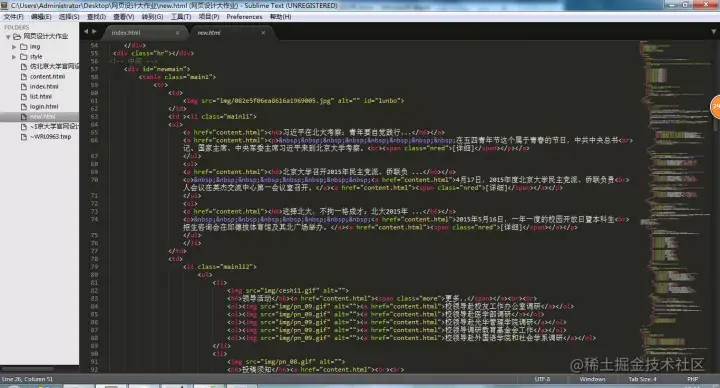720x388 pixels.
Task: Click line number 61 in the gutter
Action: tap(94, 101)
